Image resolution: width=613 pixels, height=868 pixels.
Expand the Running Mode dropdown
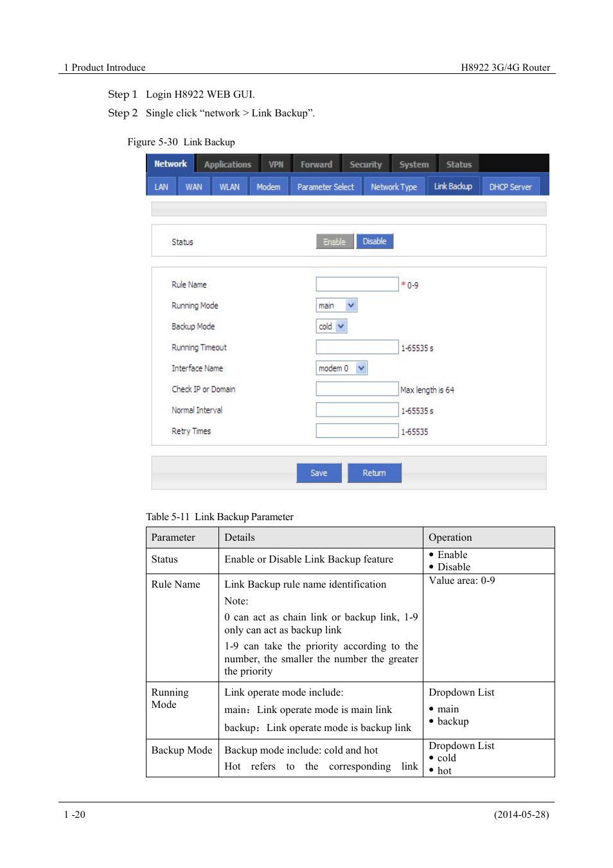(336, 305)
